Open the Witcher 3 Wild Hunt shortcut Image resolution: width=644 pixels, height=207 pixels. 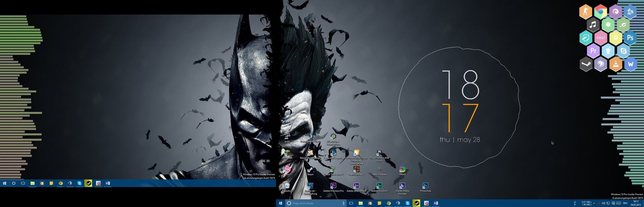(379, 154)
